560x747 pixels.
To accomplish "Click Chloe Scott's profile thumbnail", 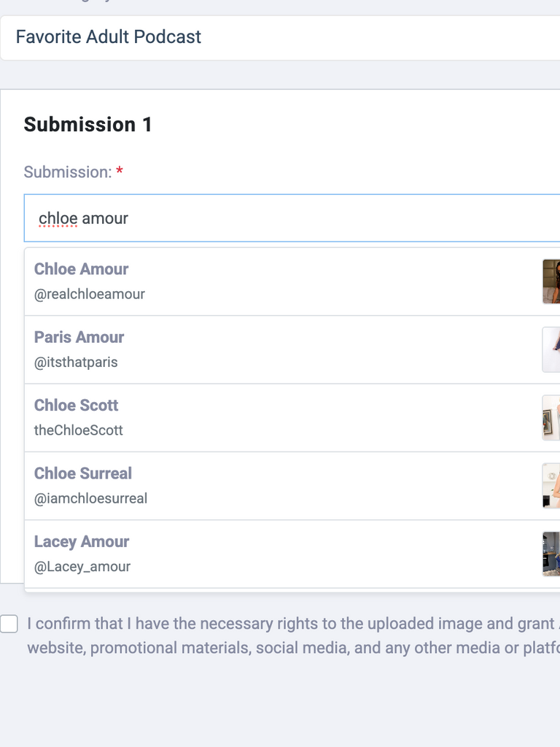I will coord(551,418).
